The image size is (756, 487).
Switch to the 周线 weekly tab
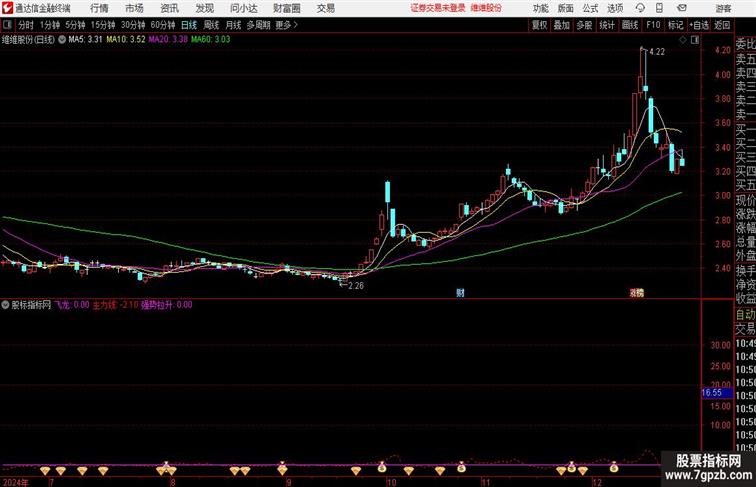pyautogui.click(x=211, y=25)
